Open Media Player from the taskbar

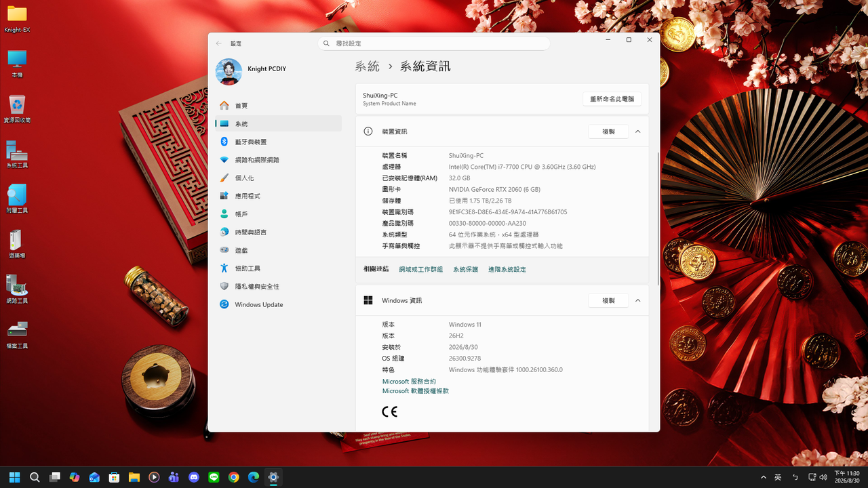154,477
